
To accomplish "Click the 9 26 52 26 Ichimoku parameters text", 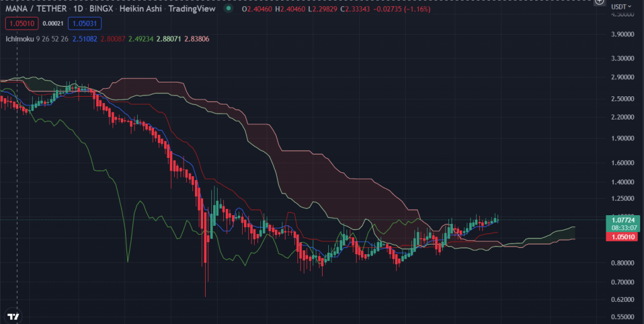I will 52,39.
